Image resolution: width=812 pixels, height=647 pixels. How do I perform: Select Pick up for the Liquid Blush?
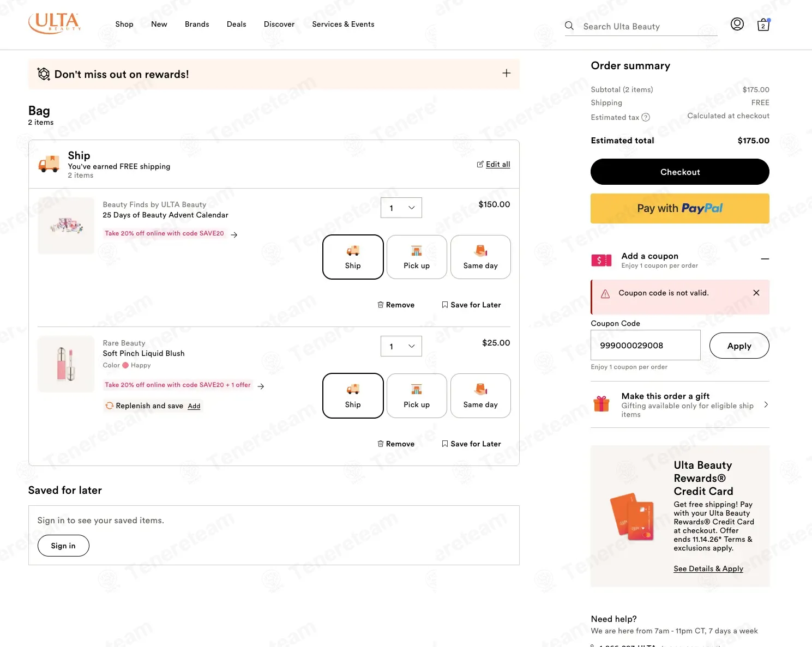tap(417, 396)
